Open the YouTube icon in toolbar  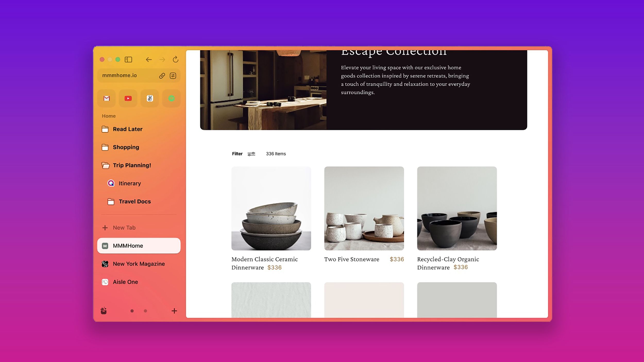[128, 98]
